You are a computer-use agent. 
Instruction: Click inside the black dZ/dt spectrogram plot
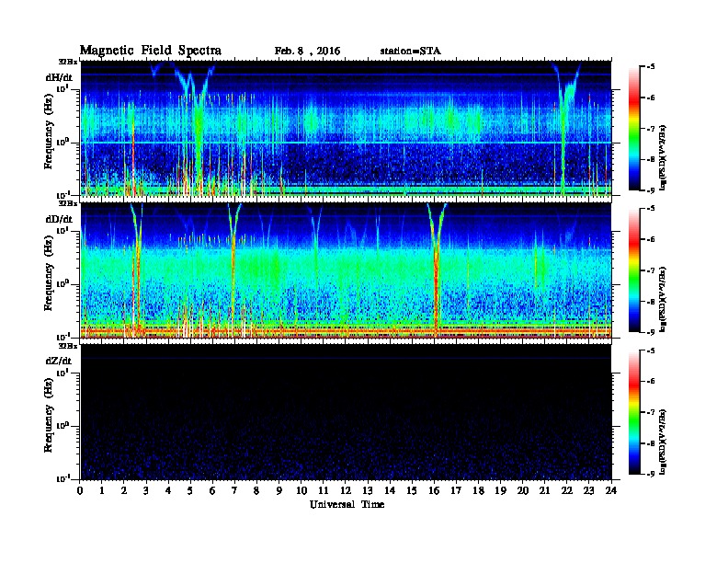tap(346, 412)
